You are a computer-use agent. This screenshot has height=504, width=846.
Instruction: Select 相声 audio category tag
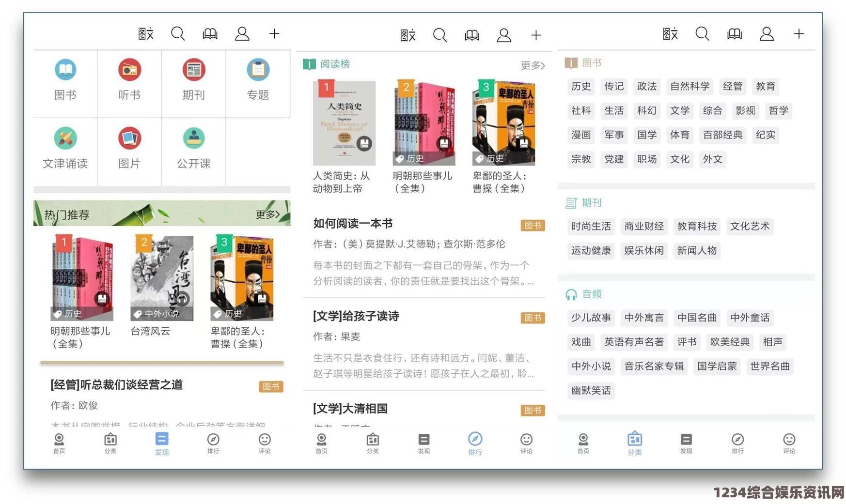[x=773, y=342]
